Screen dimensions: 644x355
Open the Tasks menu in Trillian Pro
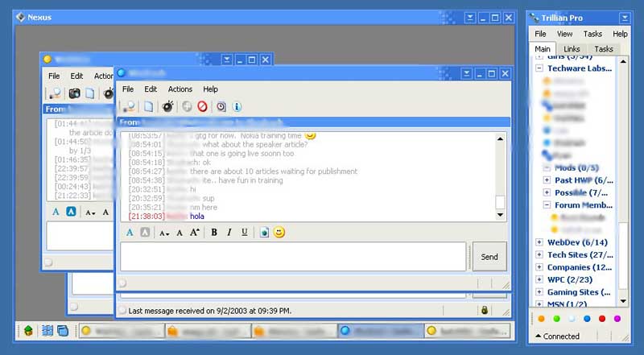click(592, 34)
